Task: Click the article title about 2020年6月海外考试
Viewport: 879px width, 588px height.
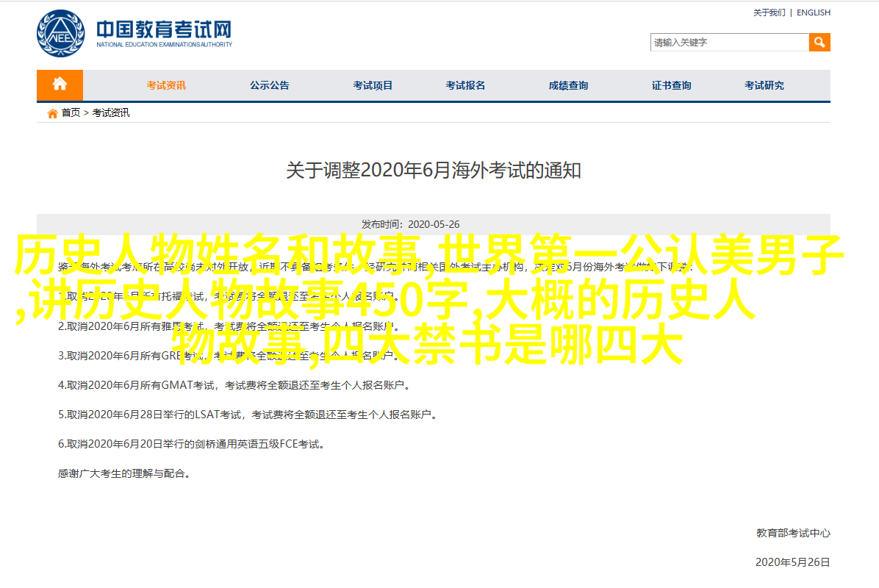Action: pyautogui.click(x=434, y=171)
